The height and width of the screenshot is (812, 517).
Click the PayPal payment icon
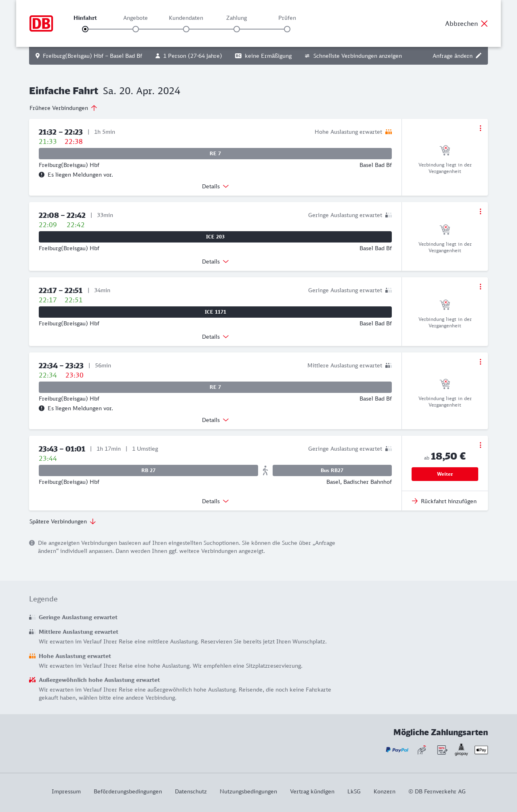pos(397,750)
